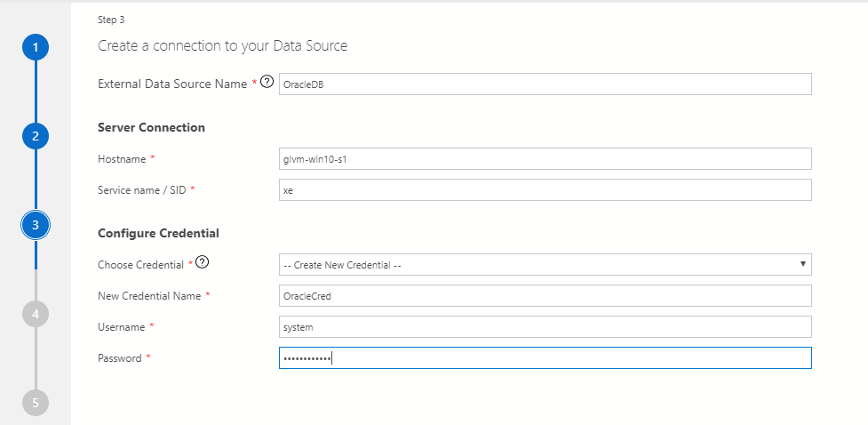Select the current step 3 circle

[36, 225]
